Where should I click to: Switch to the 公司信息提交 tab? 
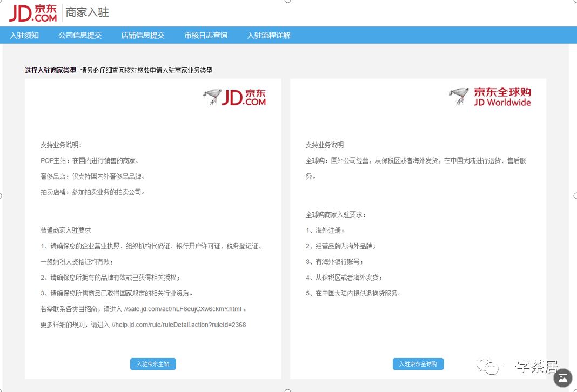pyautogui.click(x=80, y=35)
